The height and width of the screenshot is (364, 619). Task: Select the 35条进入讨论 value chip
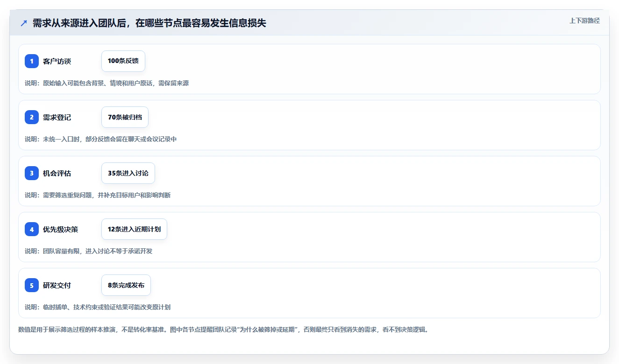point(128,173)
